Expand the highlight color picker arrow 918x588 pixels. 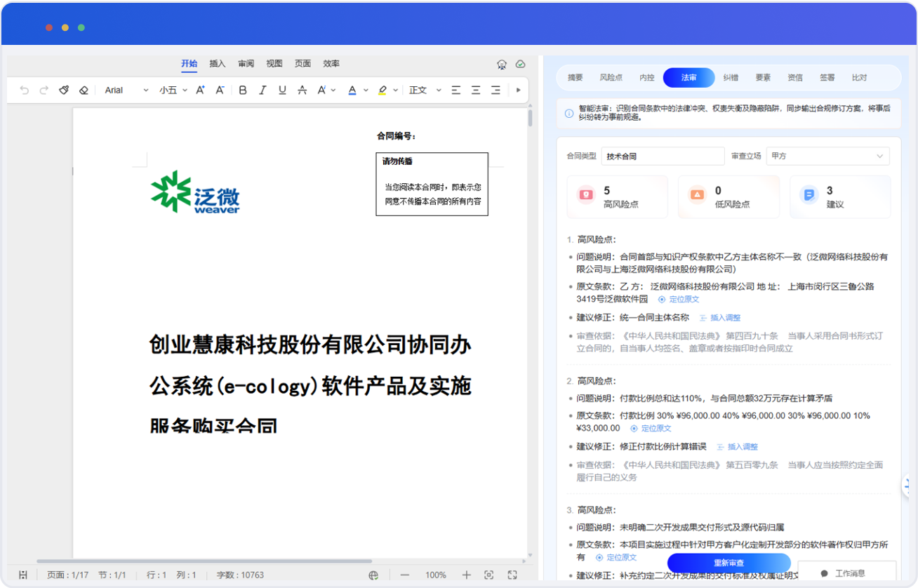coord(396,90)
